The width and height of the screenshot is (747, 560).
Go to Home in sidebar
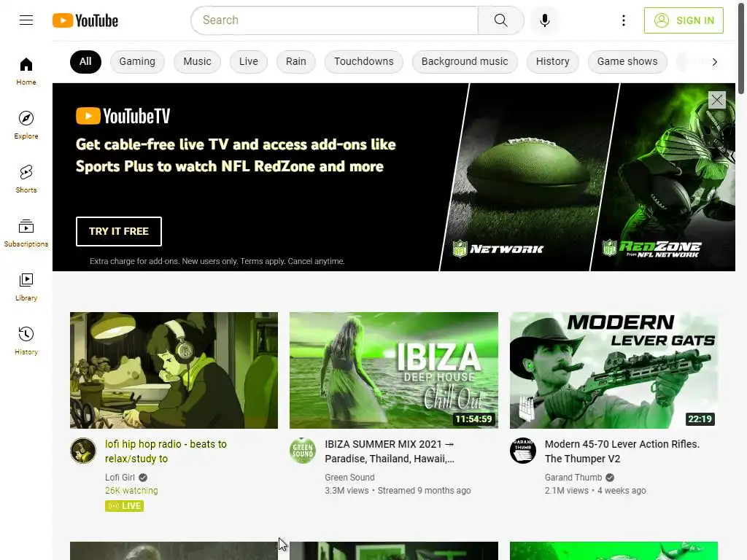(26, 71)
